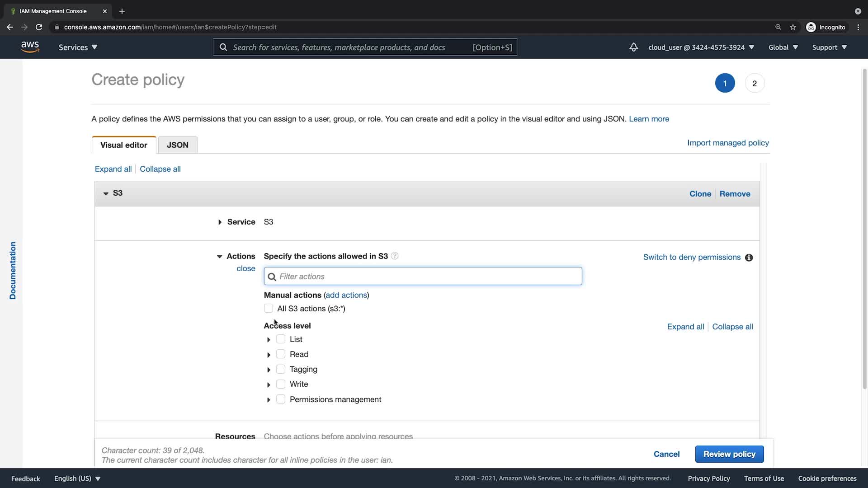Click the browser zoom magnifier icon
Viewport: 868px width, 488px height.
778,27
